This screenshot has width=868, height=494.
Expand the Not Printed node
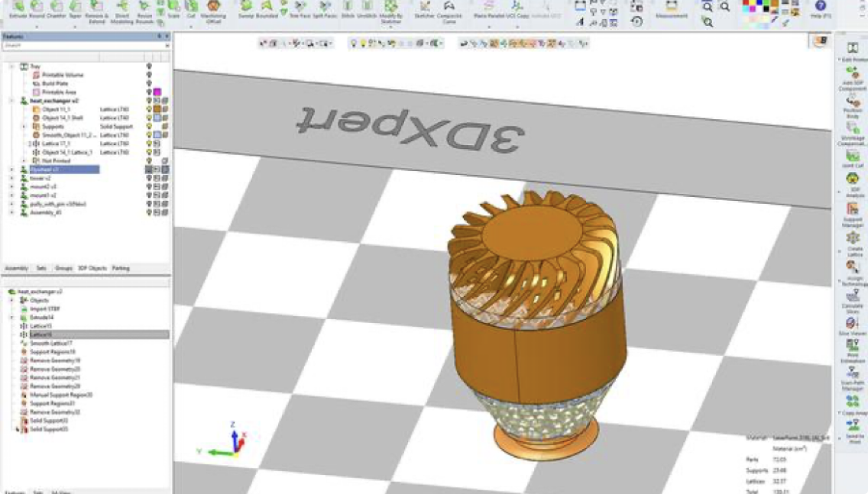(24, 161)
